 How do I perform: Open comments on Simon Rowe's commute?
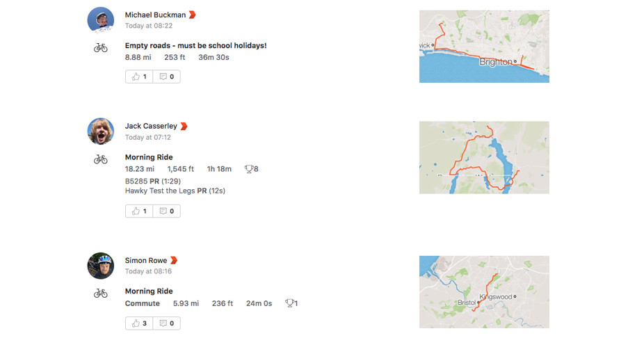(x=167, y=323)
